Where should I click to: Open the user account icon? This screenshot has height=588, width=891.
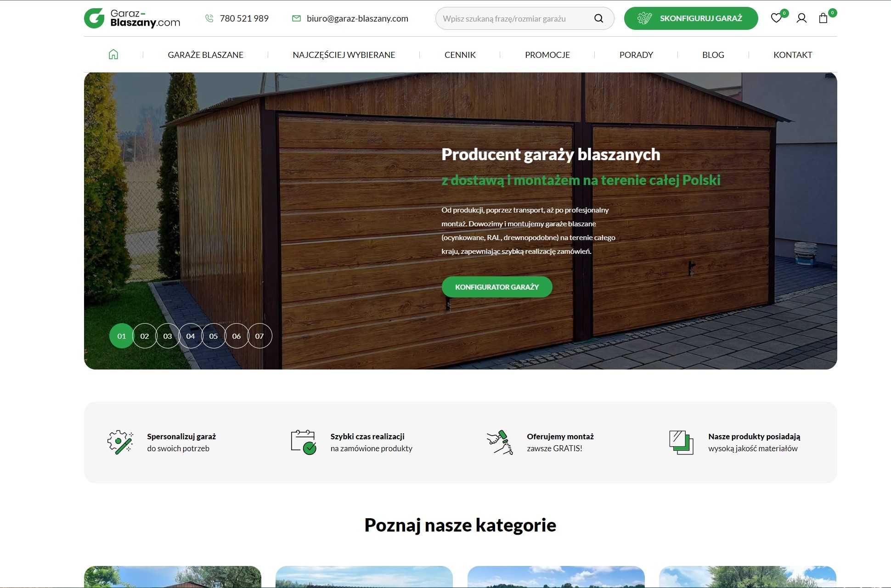coord(802,18)
